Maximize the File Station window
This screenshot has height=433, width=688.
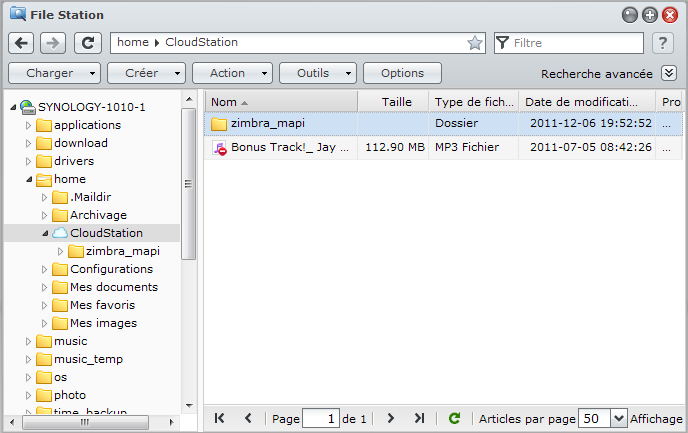tap(650, 15)
